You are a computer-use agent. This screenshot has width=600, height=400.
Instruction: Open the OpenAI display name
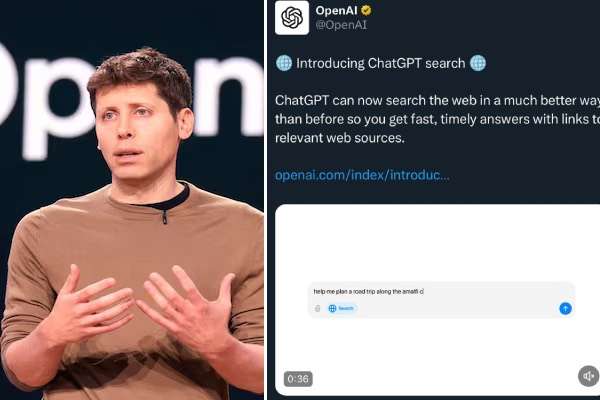click(336, 11)
